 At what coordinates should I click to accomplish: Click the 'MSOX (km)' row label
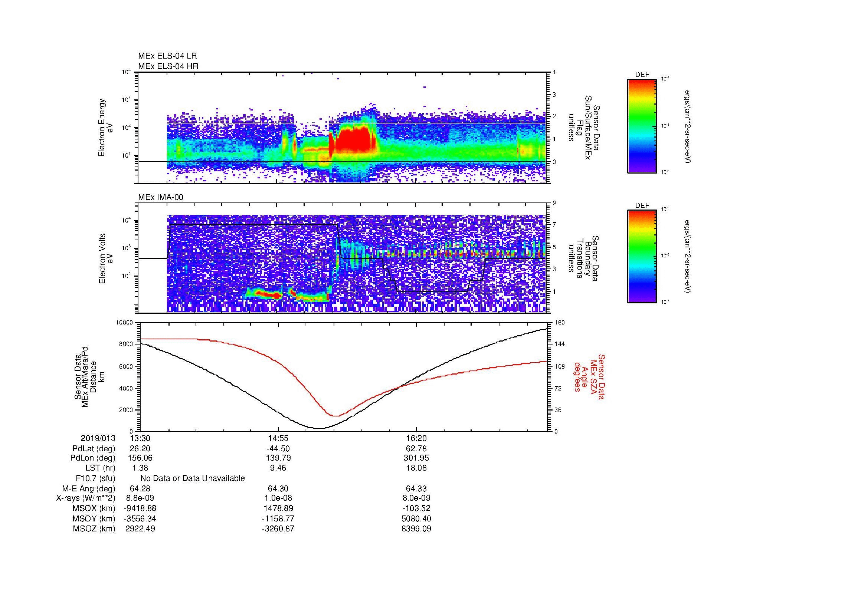point(94,508)
